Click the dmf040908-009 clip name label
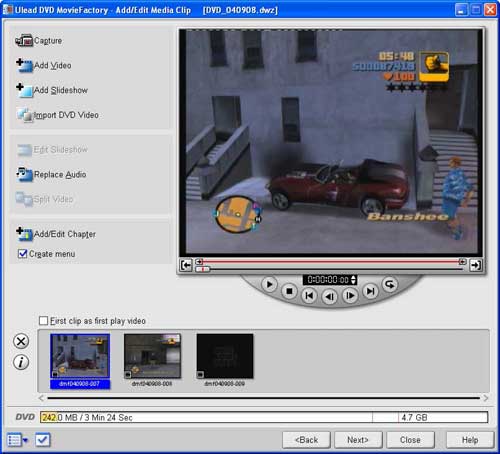Viewport: 500px width, 454px height. pos(224,384)
